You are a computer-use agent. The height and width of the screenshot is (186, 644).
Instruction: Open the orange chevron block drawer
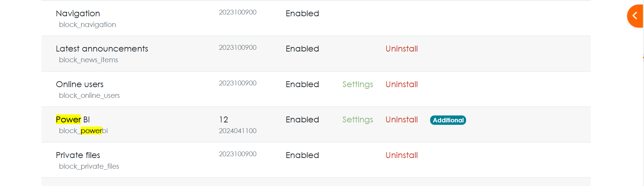[635, 16]
